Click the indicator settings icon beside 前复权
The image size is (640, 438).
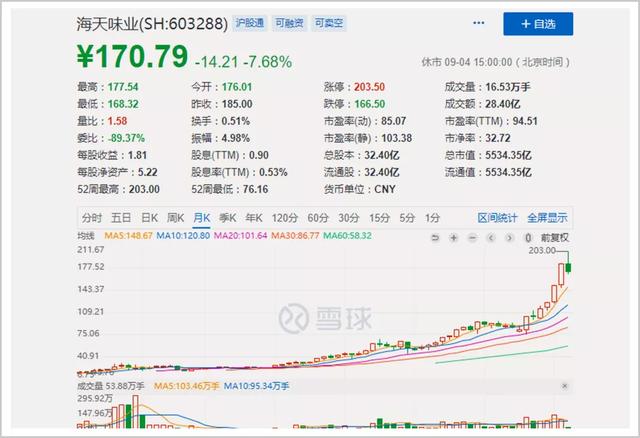tap(529, 237)
